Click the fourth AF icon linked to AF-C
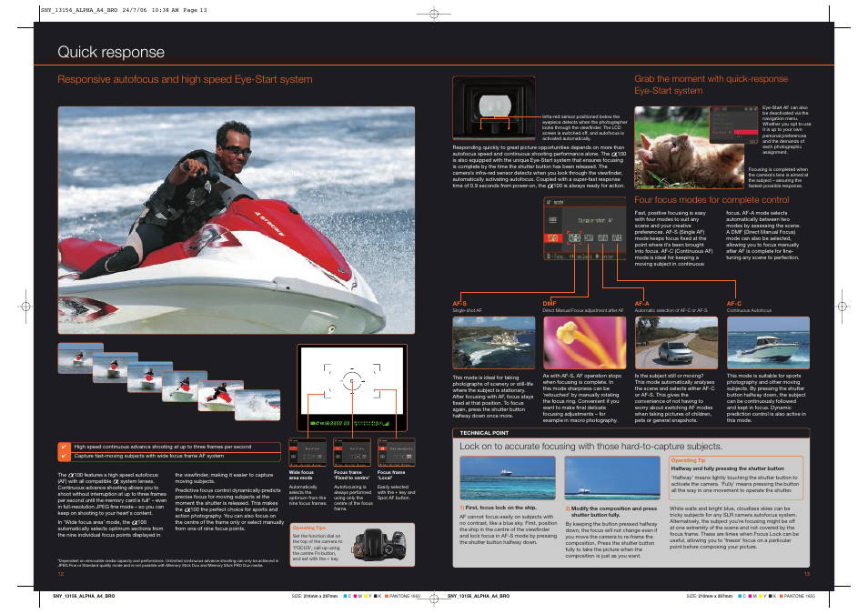The image size is (868, 614). tap(617, 237)
